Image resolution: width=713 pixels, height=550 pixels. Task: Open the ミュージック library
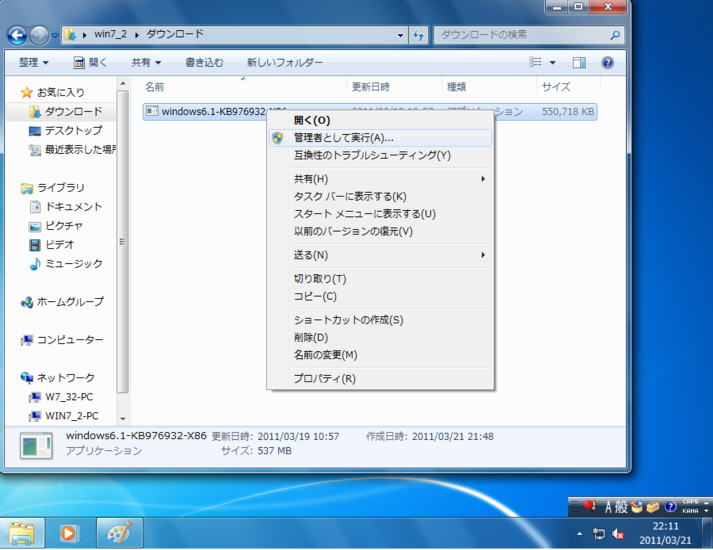(65, 264)
